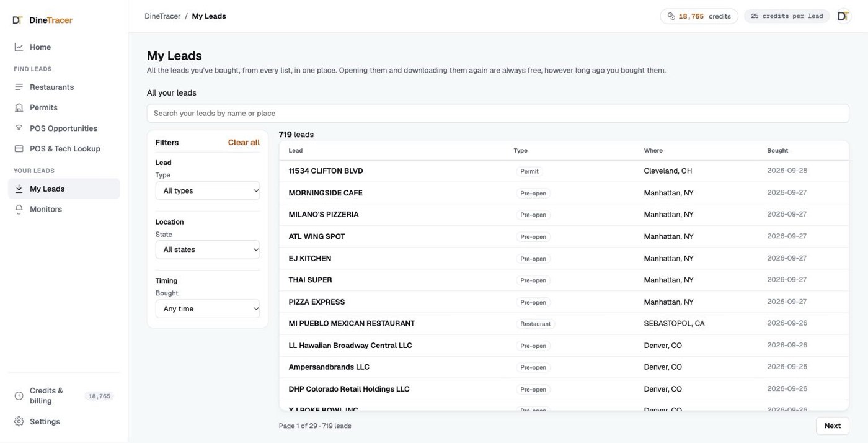Click the Bought column header
Screen dimensions: 868x443
[777, 150]
